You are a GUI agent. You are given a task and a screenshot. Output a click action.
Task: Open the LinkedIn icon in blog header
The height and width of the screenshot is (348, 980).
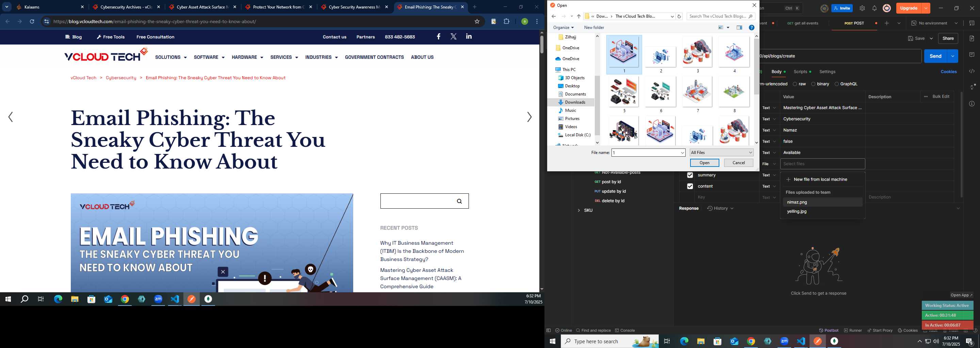click(x=469, y=36)
